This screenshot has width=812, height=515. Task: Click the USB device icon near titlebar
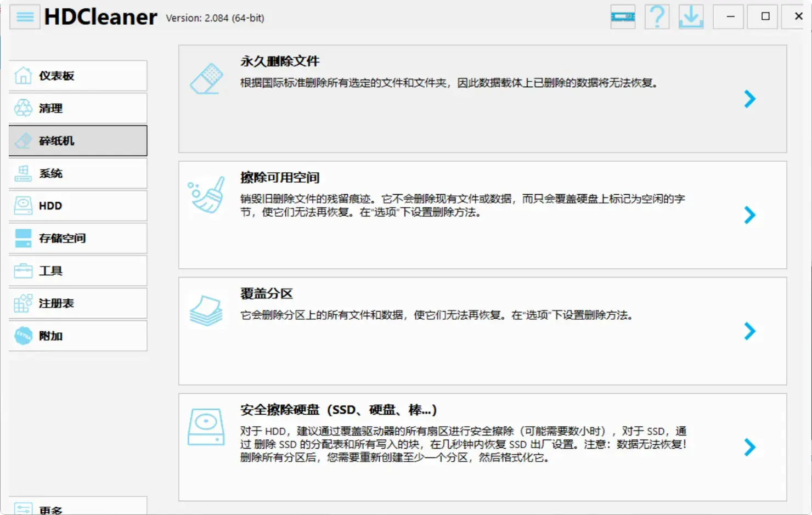tap(622, 16)
